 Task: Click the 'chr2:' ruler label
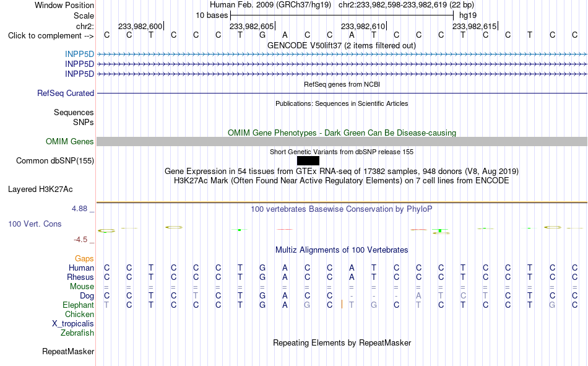pyautogui.click(x=85, y=26)
